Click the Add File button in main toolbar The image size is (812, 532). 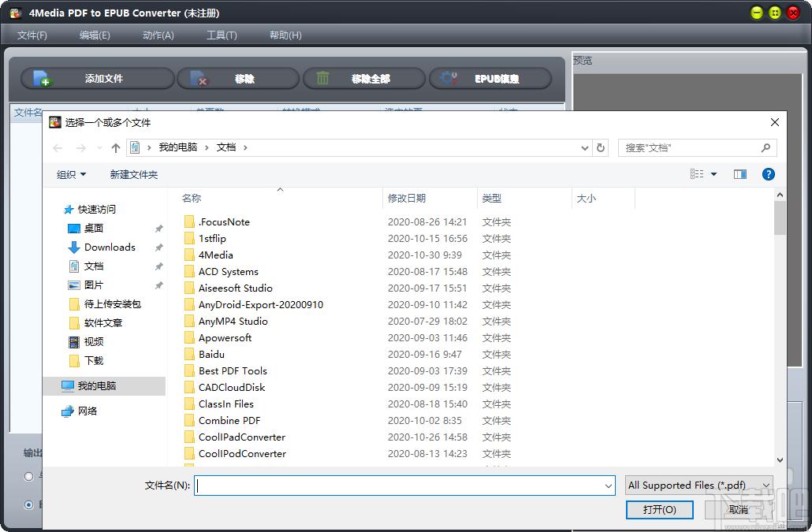[x=97, y=79]
